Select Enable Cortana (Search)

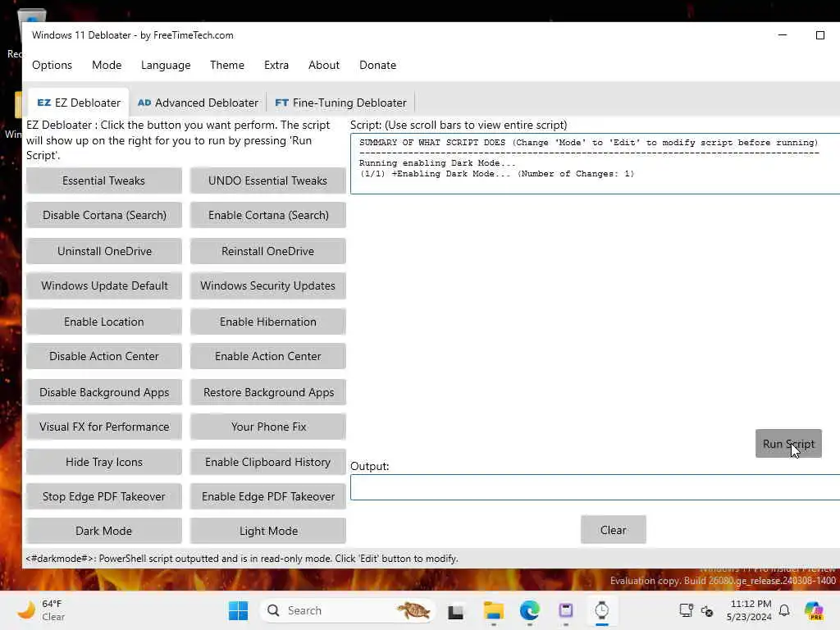(x=268, y=215)
